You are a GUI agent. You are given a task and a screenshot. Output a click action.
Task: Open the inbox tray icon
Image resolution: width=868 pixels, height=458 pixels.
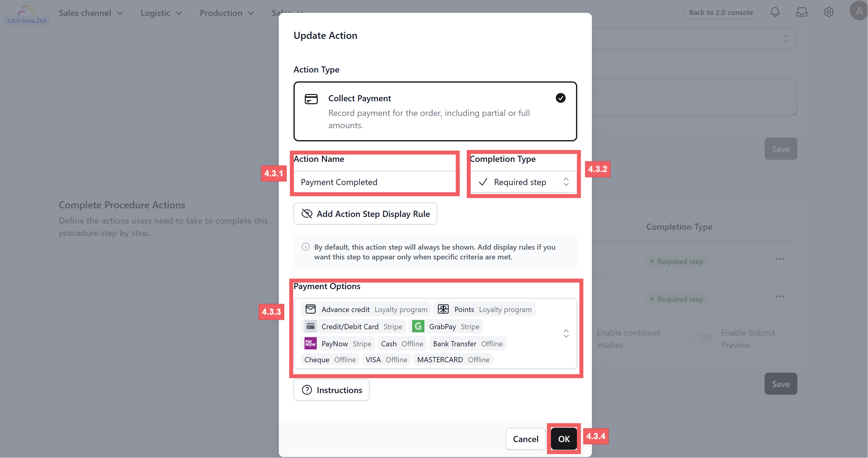tap(802, 13)
